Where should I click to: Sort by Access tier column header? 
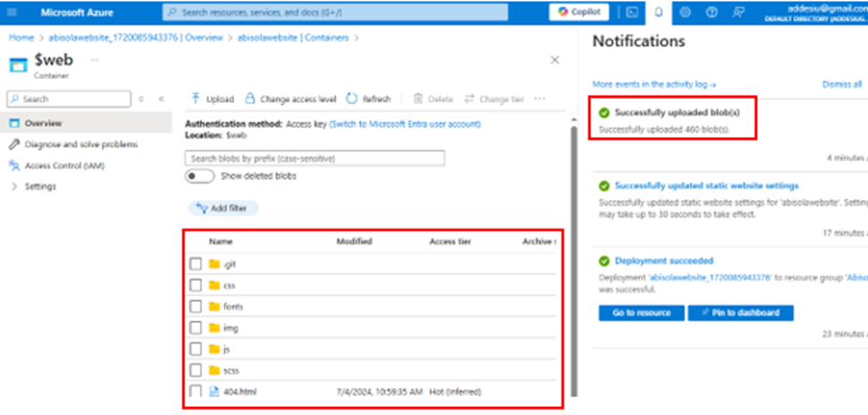450,242
